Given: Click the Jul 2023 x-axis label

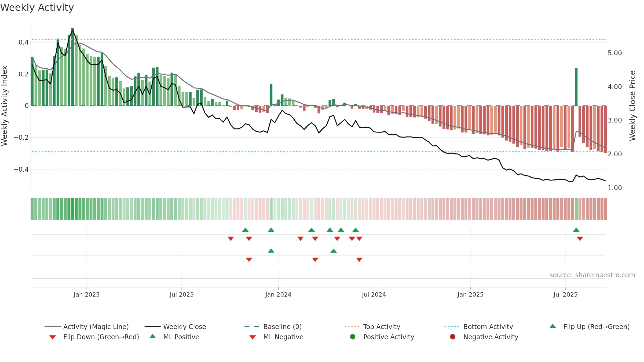Looking at the screenshot, I should click(x=182, y=294).
